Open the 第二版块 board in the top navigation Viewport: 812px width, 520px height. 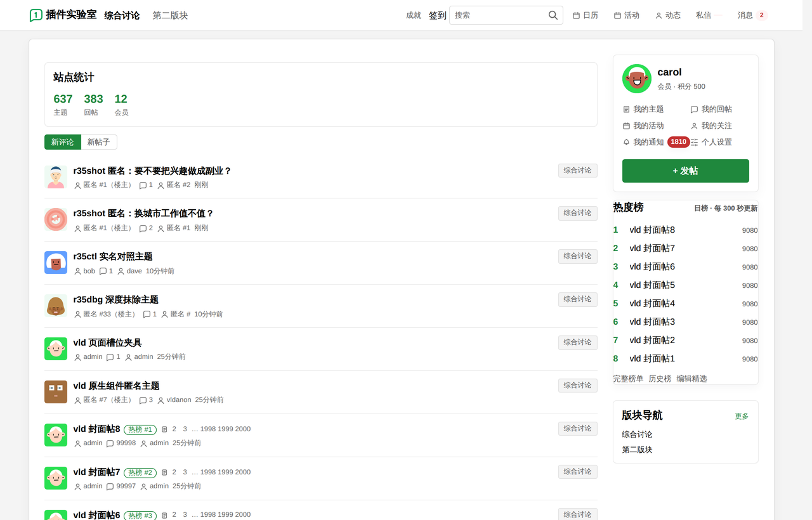[x=170, y=15]
